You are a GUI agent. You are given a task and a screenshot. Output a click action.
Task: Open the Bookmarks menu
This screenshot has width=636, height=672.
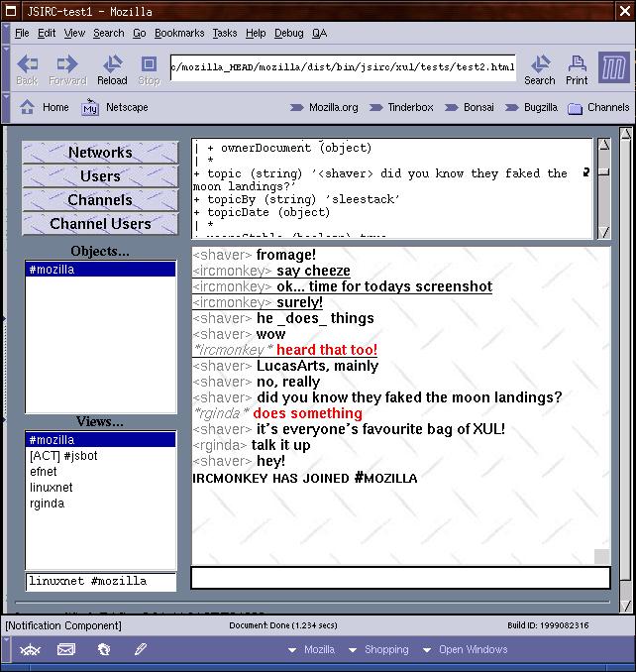(x=178, y=33)
